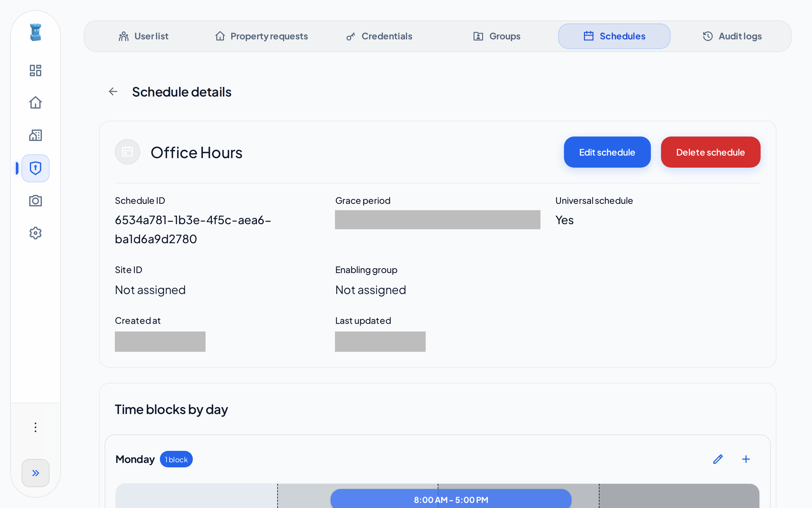Image resolution: width=812 pixels, height=508 pixels.
Task: Add a Monday time block with the plus icon
Action: [746, 459]
